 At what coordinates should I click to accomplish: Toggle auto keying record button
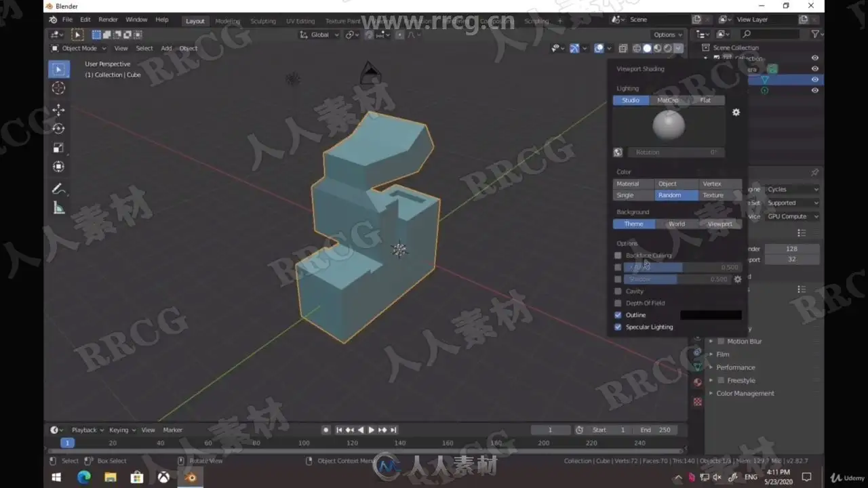[326, 430]
